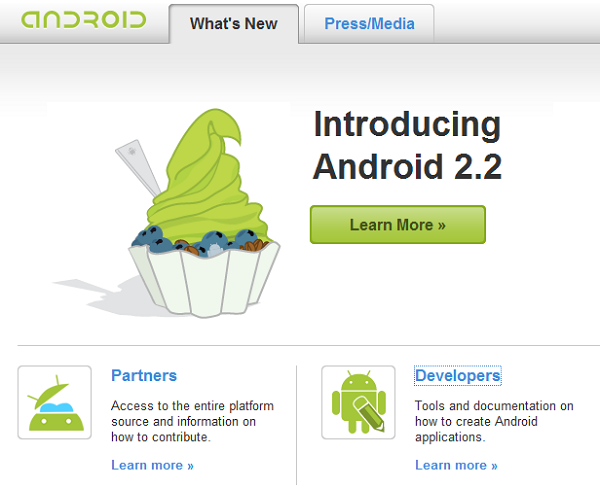Open the Developers heading link

click(458, 375)
